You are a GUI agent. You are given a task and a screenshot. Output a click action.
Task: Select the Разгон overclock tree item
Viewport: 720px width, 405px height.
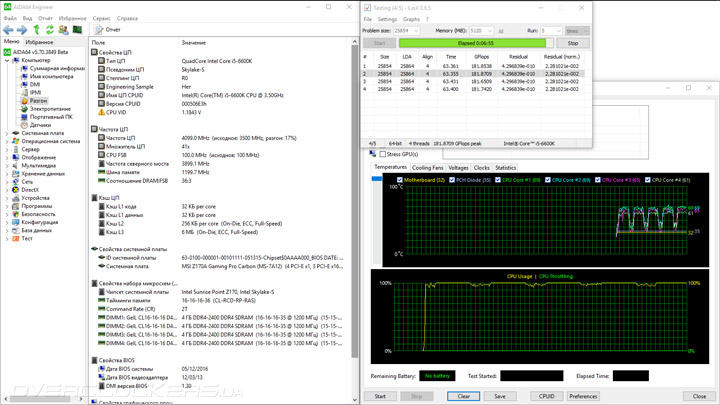tap(38, 101)
